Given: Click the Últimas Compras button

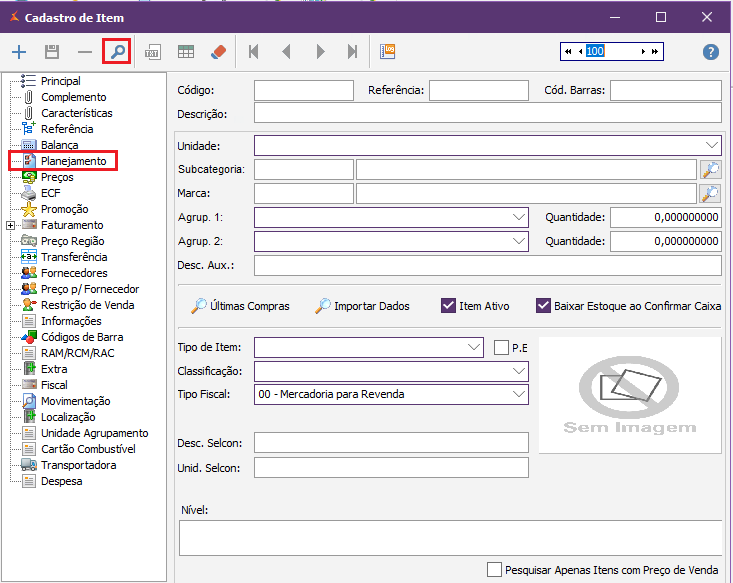Looking at the screenshot, I should point(240,306).
